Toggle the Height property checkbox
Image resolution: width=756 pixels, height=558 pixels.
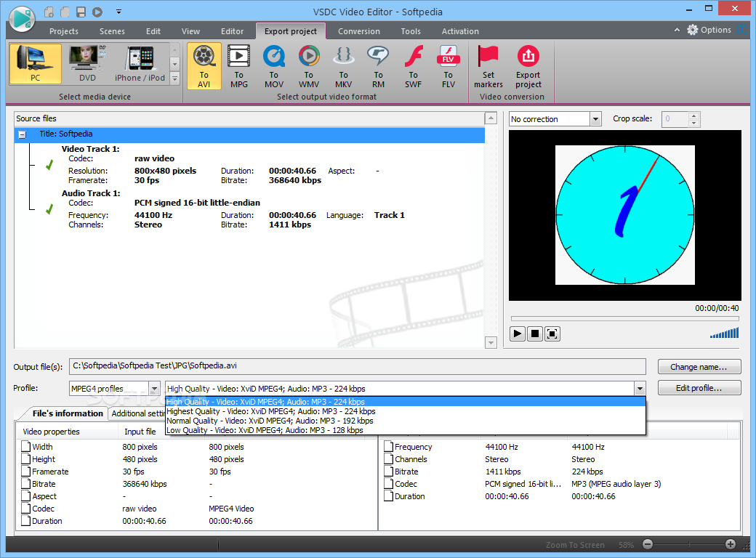click(26, 459)
